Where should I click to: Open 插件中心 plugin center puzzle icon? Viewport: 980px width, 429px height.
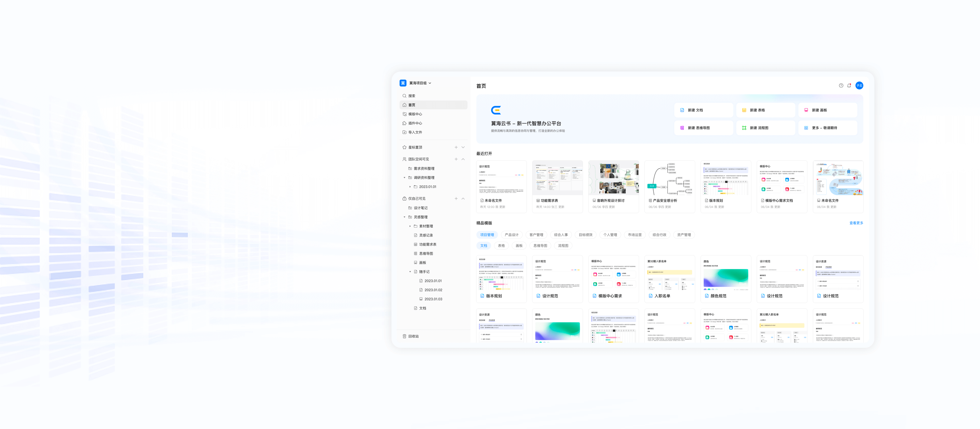(x=404, y=123)
